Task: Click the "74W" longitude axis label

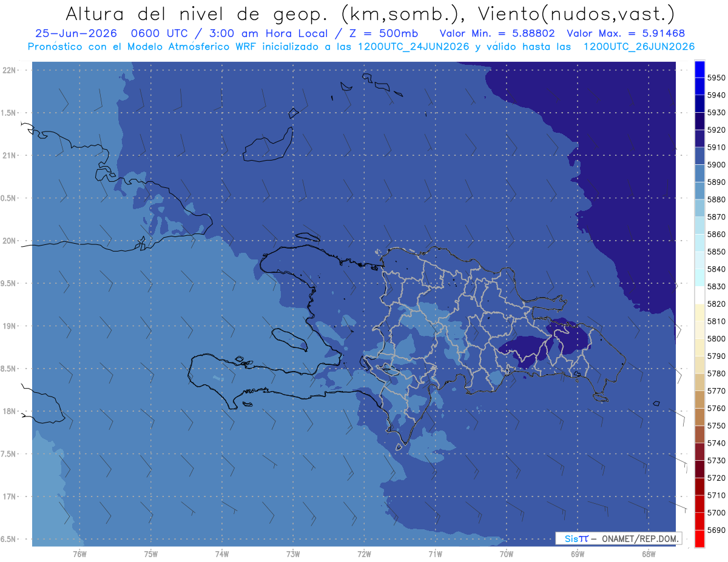Action: pyautogui.click(x=222, y=554)
